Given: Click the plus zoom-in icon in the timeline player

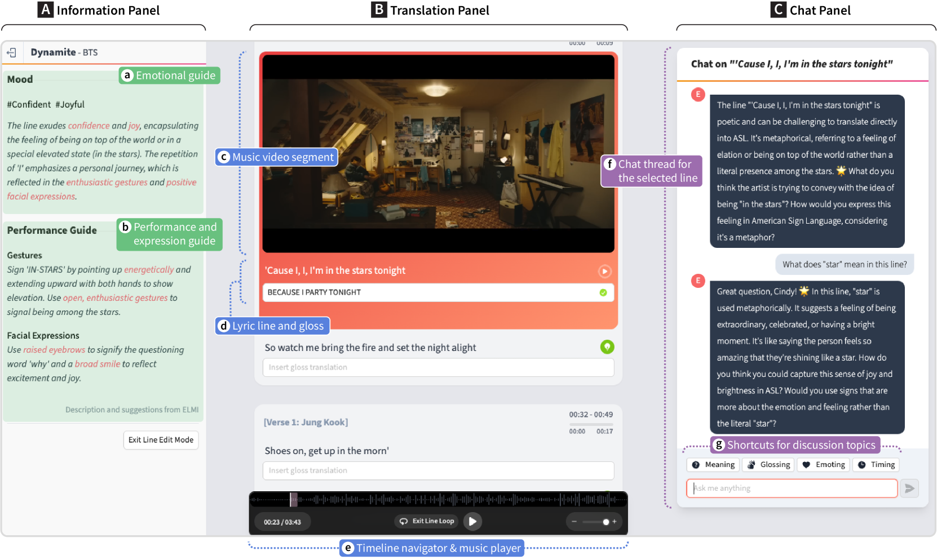Looking at the screenshot, I should click(x=615, y=522).
